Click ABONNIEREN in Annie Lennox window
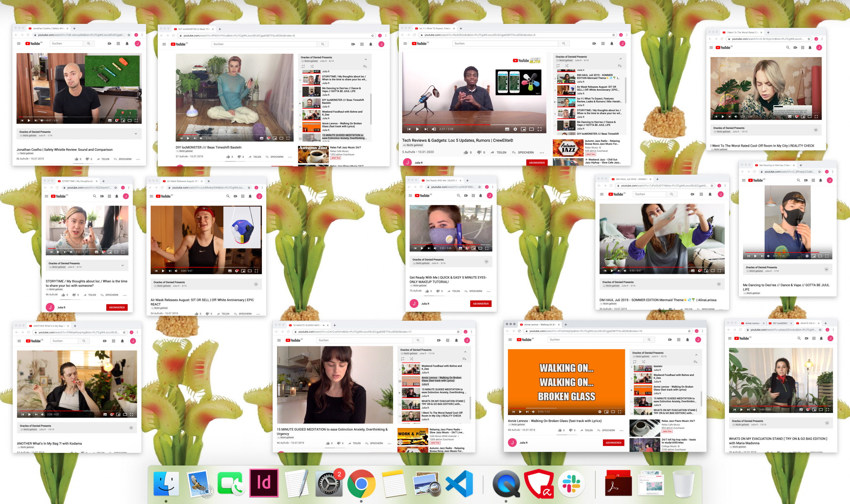This screenshot has height=504, width=850. tap(613, 443)
